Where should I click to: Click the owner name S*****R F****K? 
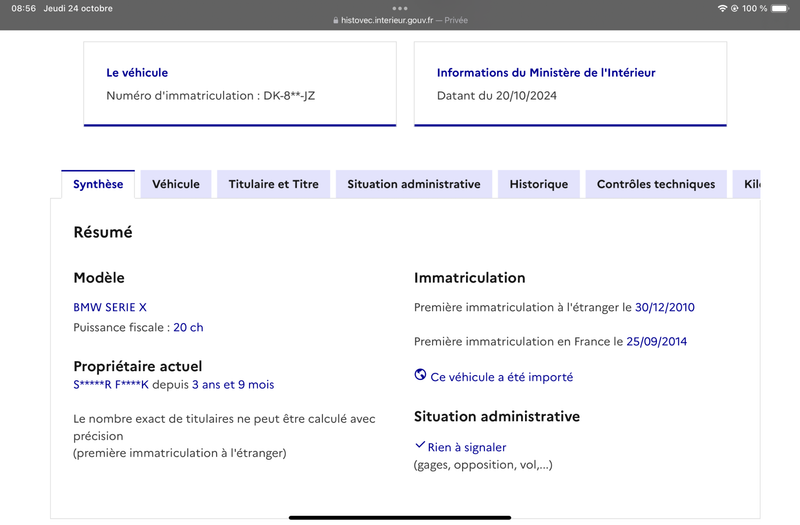coord(111,385)
